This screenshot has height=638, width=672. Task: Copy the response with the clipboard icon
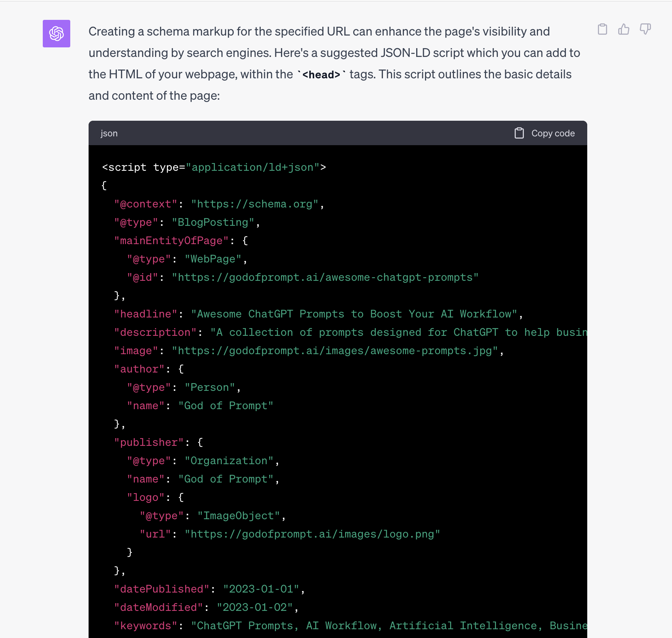603,29
